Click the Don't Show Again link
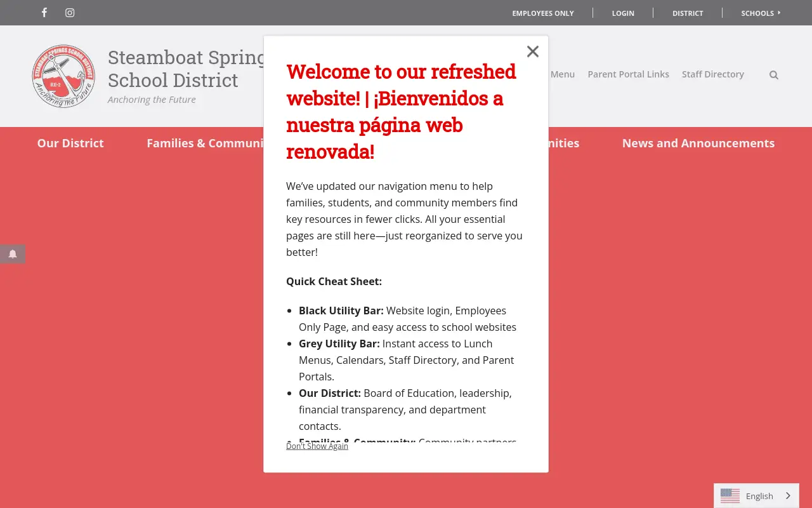 click(x=317, y=446)
